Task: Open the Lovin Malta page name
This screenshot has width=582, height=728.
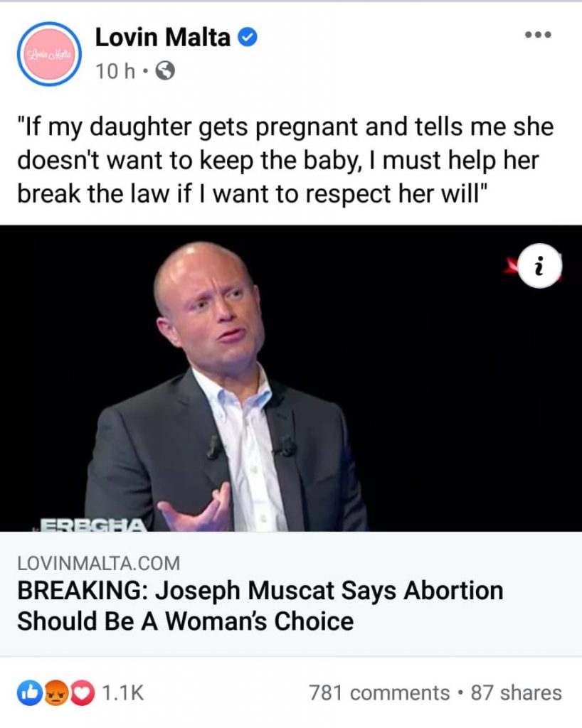Action: 162,37
